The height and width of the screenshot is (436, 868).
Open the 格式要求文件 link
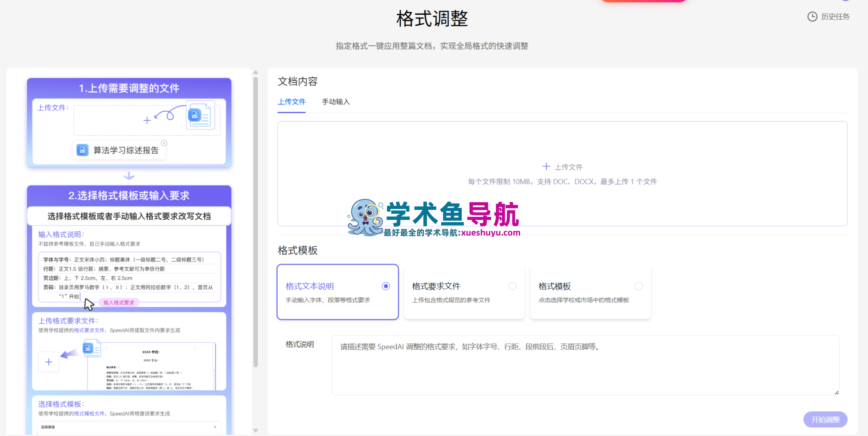(89, 330)
